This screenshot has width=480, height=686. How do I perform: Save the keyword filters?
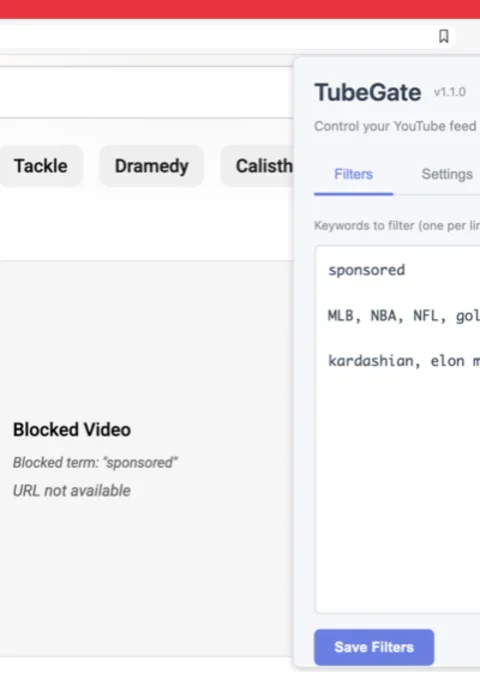point(374,647)
